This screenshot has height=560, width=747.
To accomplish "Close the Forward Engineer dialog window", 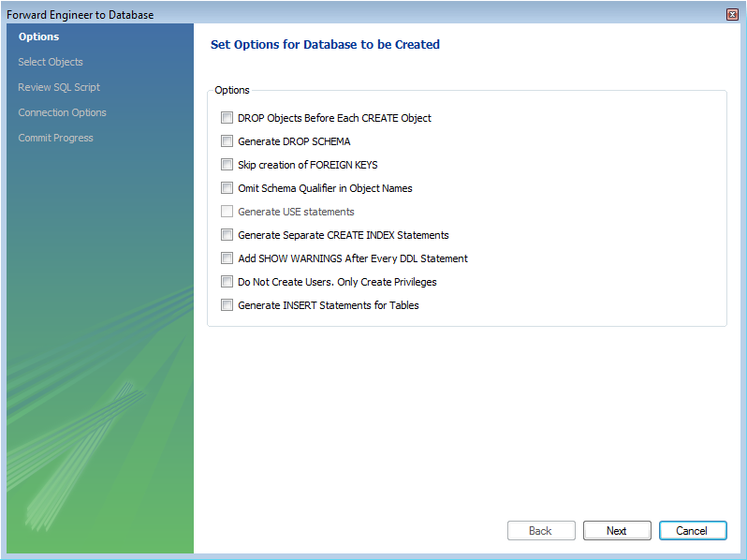I will pos(732,15).
